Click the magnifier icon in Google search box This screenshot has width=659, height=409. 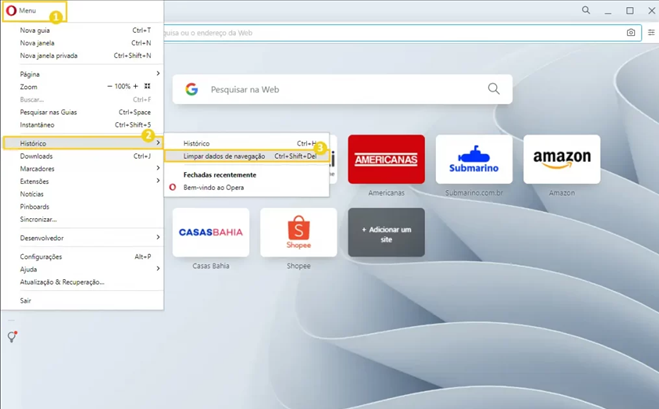[x=493, y=89]
